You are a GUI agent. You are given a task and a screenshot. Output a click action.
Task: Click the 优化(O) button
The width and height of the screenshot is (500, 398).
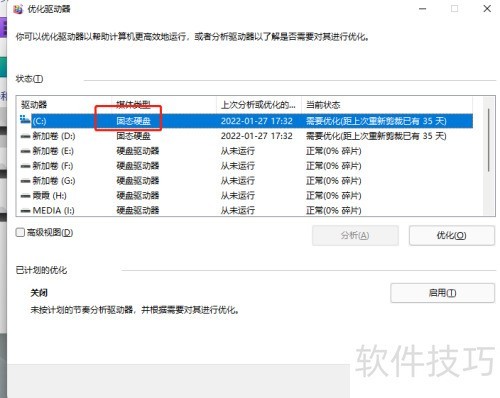click(x=452, y=235)
